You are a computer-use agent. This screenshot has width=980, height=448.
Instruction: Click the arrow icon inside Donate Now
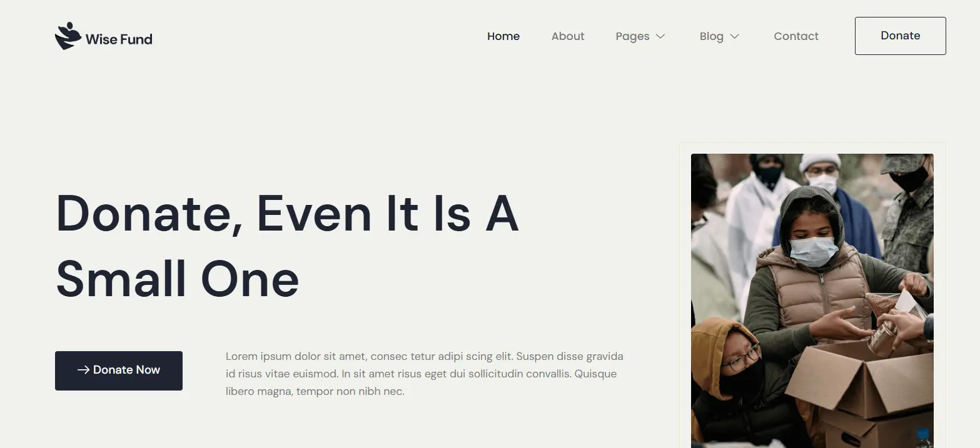click(84, 370)
